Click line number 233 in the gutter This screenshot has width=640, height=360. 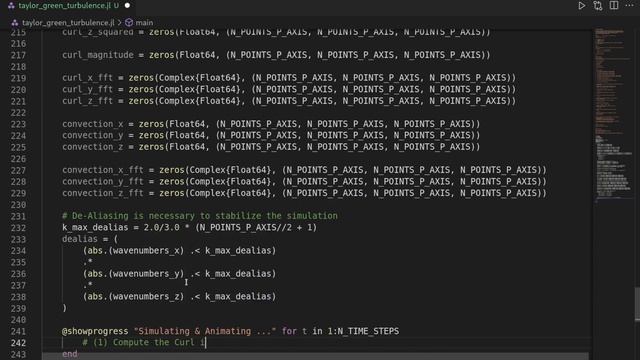18,239
